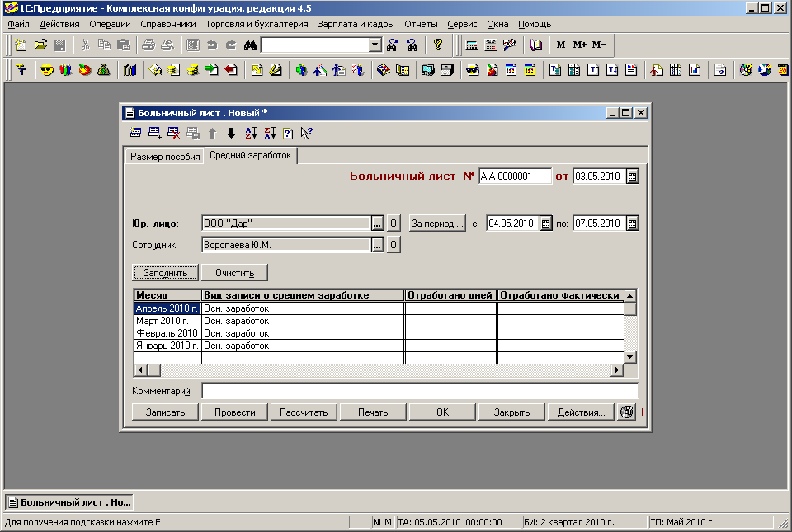The height and width of the screenshot is (532, 792).
Task: Click the Записать button
Action: point(165,412)
